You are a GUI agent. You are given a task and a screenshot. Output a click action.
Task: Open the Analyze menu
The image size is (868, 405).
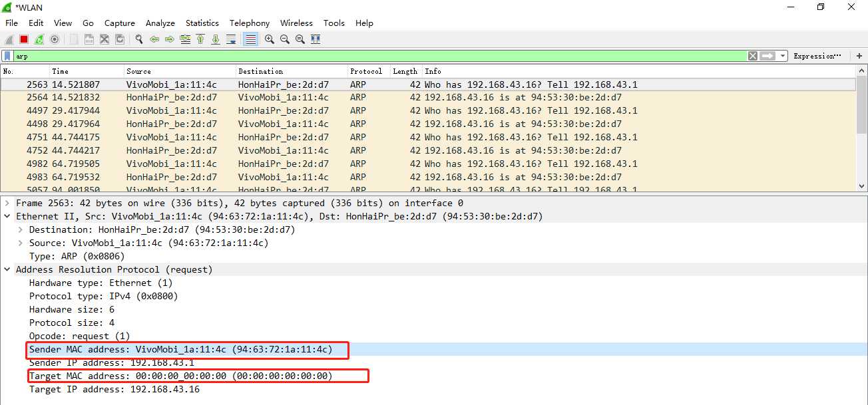point(160,23)
